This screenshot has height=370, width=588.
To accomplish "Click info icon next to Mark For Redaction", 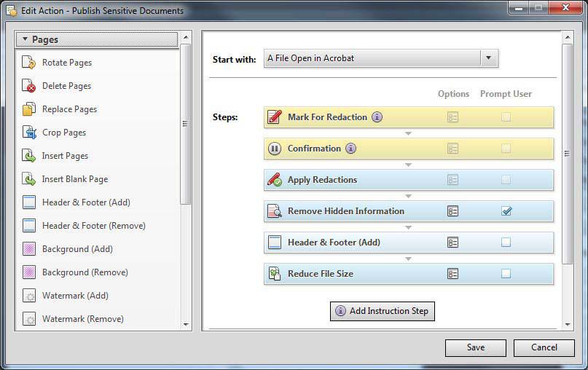I will pos(377,117).
